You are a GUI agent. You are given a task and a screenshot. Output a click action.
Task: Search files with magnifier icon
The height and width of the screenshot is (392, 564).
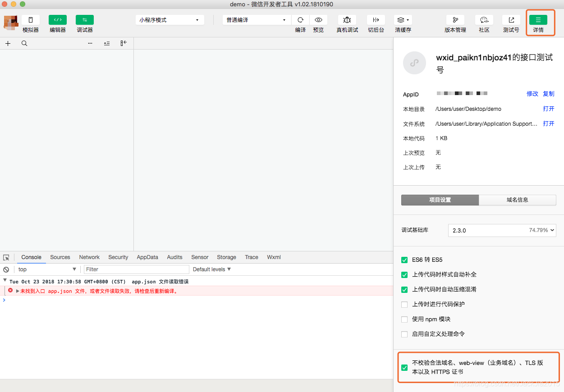pos(24,43)
